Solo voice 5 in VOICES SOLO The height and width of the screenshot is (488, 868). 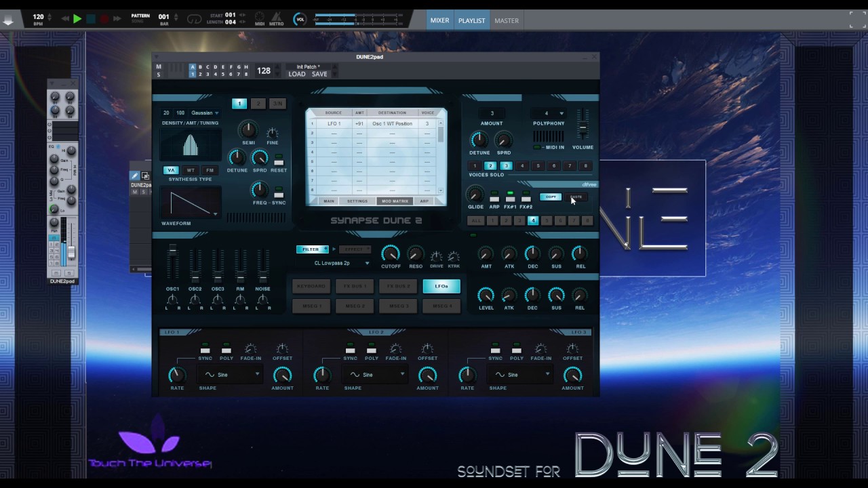click(x=538, y=165)
